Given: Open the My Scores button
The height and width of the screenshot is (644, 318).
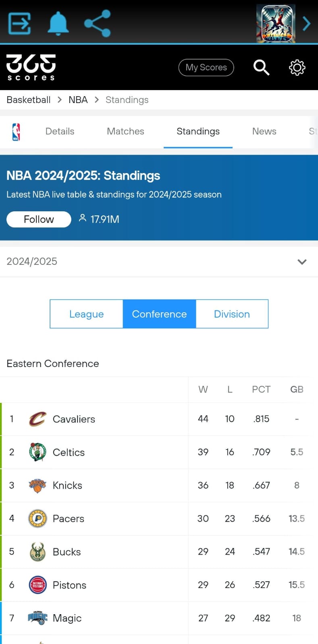Looking at the screenshot, I should [x=206, y=67].
